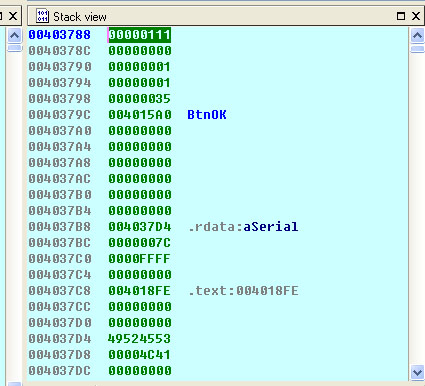Image resolution: width=425 pixels, height=386 pixels.
Task: Select stack address 004037DC
Action: (59, 371)
